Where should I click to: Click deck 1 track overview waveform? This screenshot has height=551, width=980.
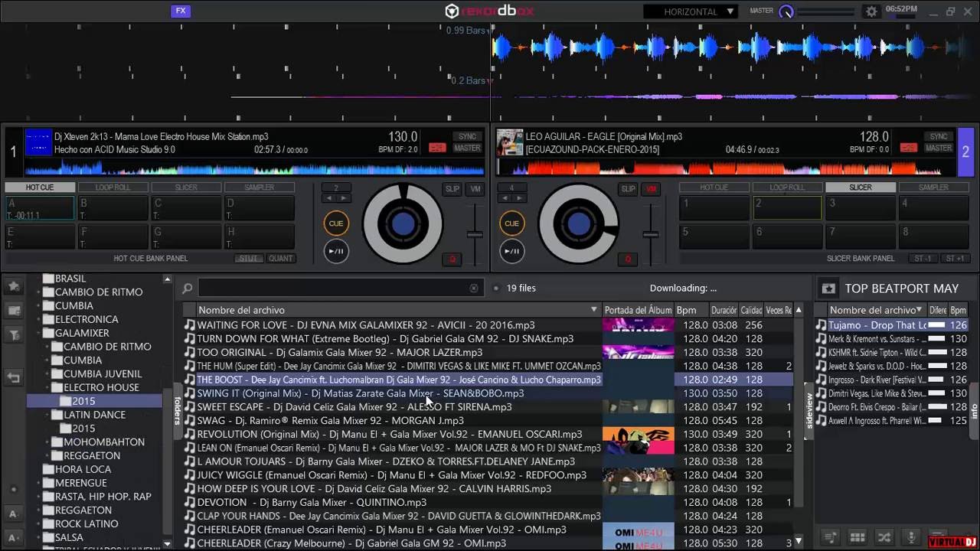click(254, 167)
